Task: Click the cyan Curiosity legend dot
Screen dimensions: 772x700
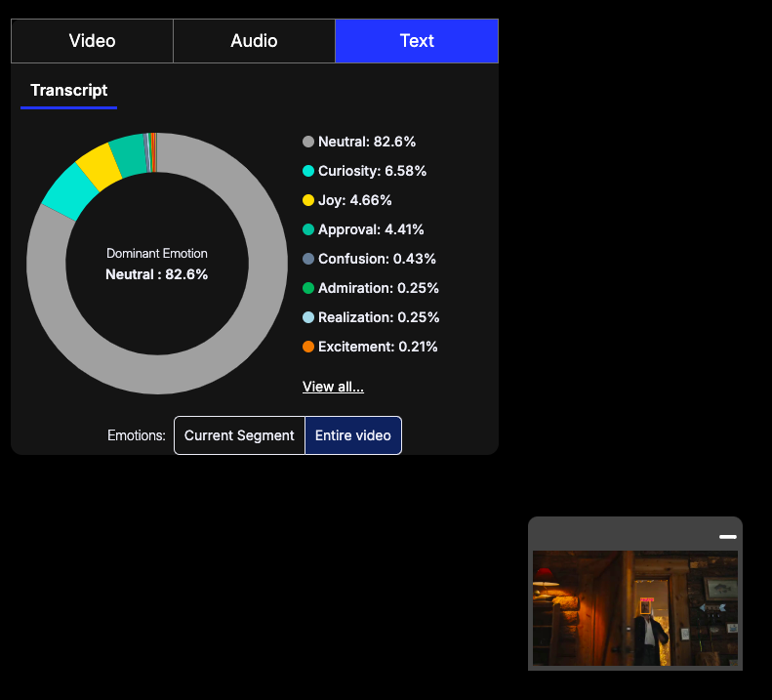Action: 308,171
